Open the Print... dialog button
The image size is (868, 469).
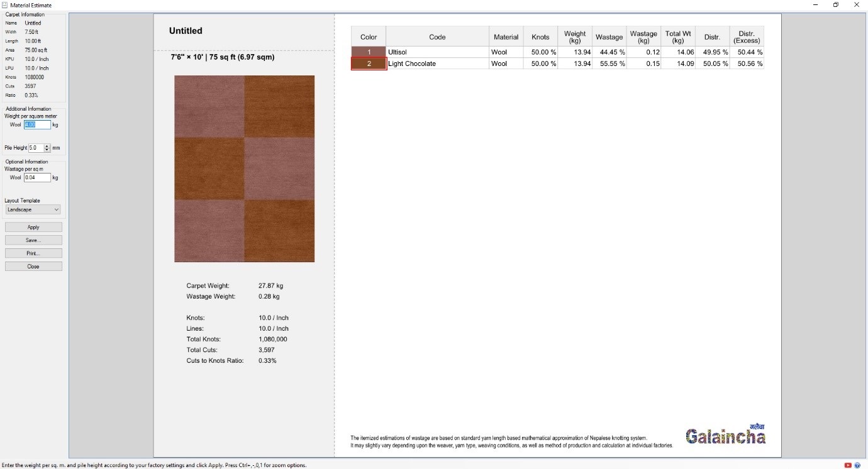tap(33, 253)
